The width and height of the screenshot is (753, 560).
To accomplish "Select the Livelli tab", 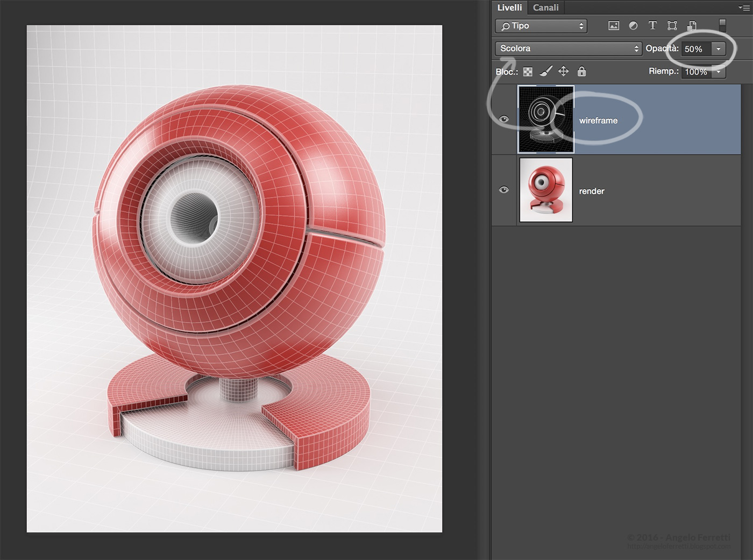I will tap(509, 8).
